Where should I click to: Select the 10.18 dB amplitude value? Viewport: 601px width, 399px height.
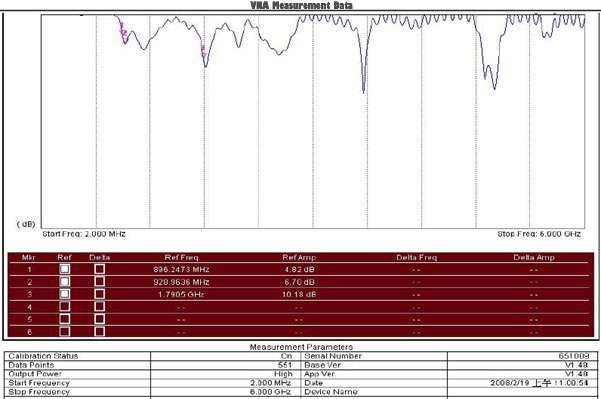(x=299, y=294)
